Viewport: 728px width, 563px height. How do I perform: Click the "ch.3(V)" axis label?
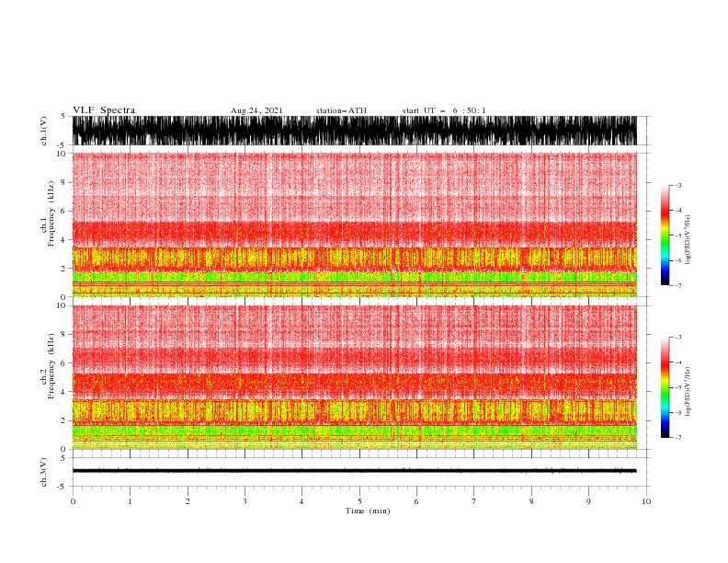(x=44, y=472)
